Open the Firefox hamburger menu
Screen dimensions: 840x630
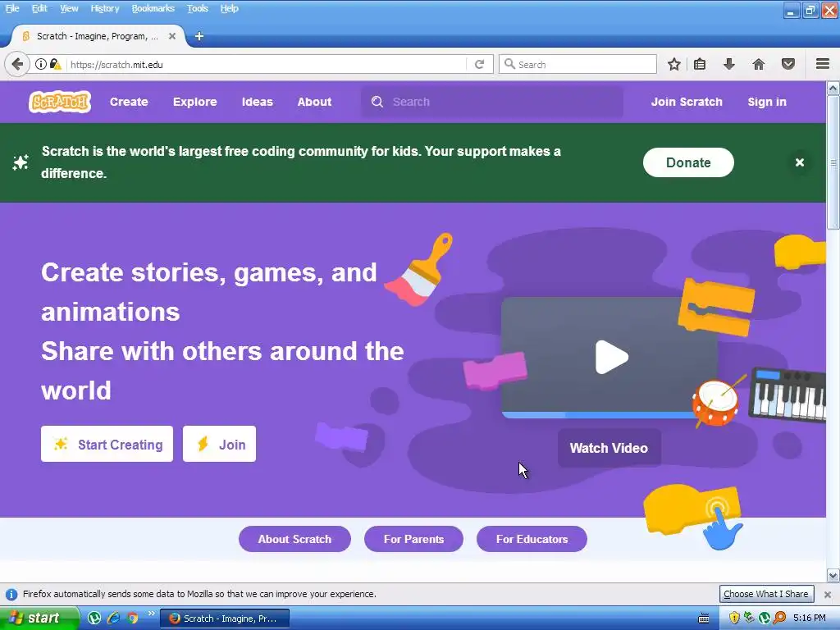(x=823, y=64)
